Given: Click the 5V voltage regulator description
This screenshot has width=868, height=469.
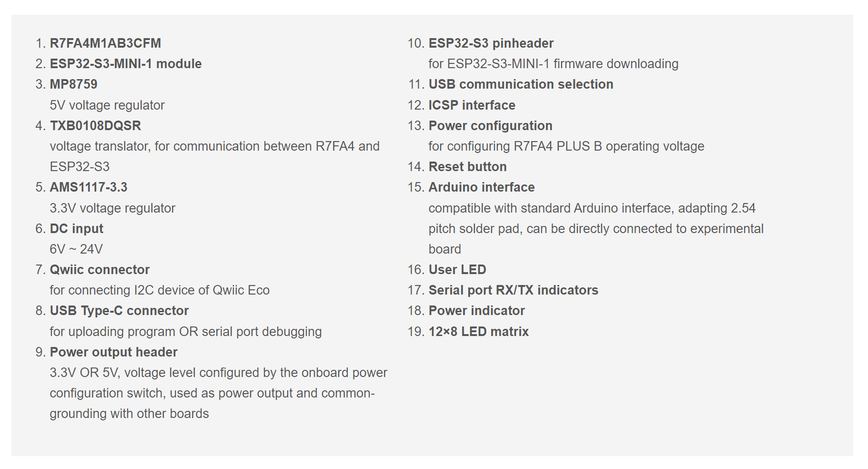Looking at the screenshot, I should [x=107, y=105].
